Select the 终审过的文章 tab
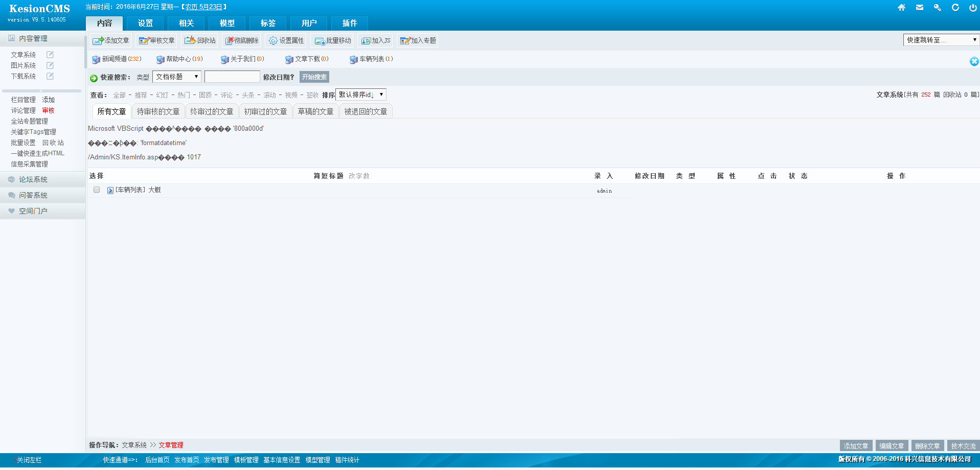980x470 pixels. click(x=212, y=111)
